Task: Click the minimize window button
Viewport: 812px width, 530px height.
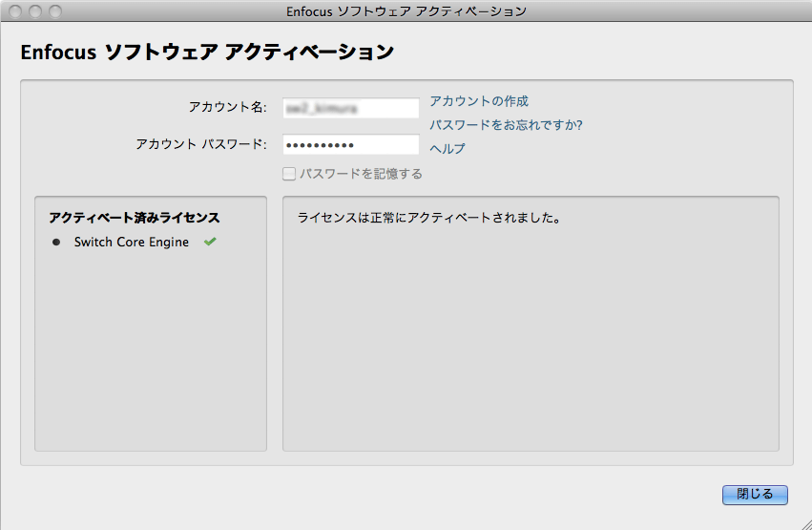Action: pos(35,11)
